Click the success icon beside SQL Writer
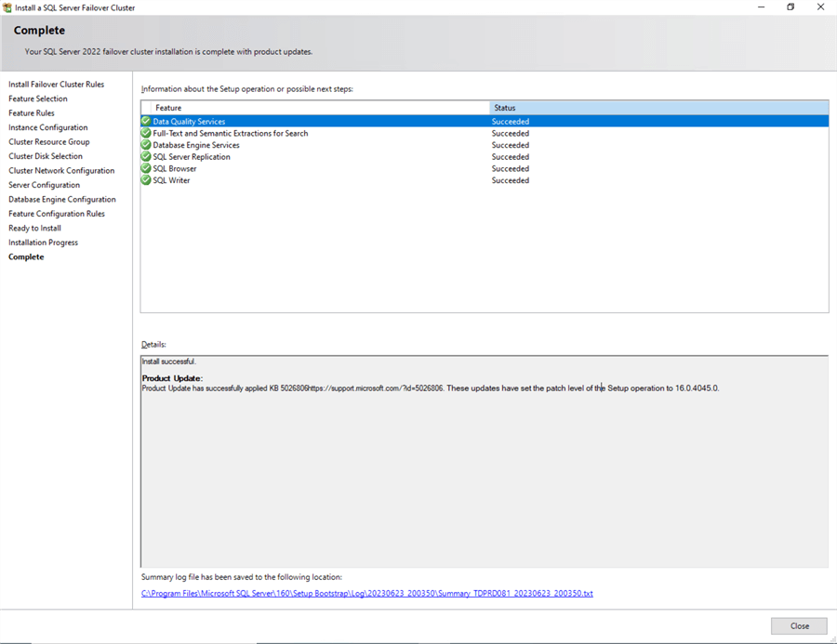 click(x=146, y=180)
